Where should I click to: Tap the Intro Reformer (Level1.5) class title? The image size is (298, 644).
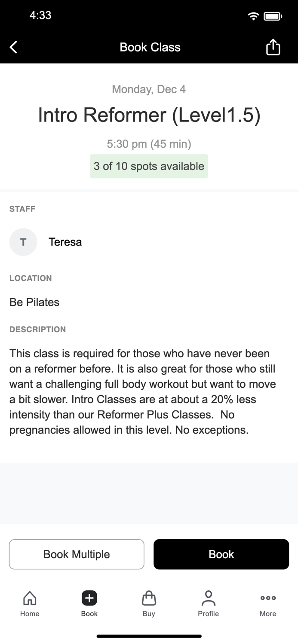pos(149,115)
